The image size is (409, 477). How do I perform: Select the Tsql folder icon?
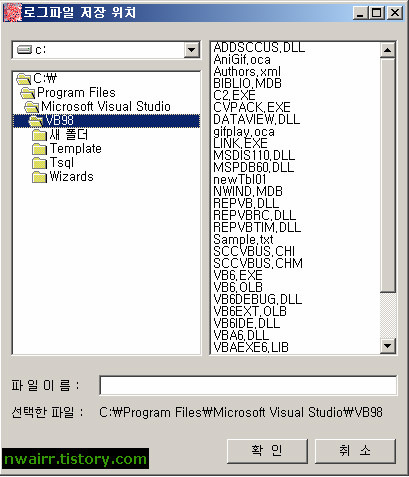(x=39, y=163)
